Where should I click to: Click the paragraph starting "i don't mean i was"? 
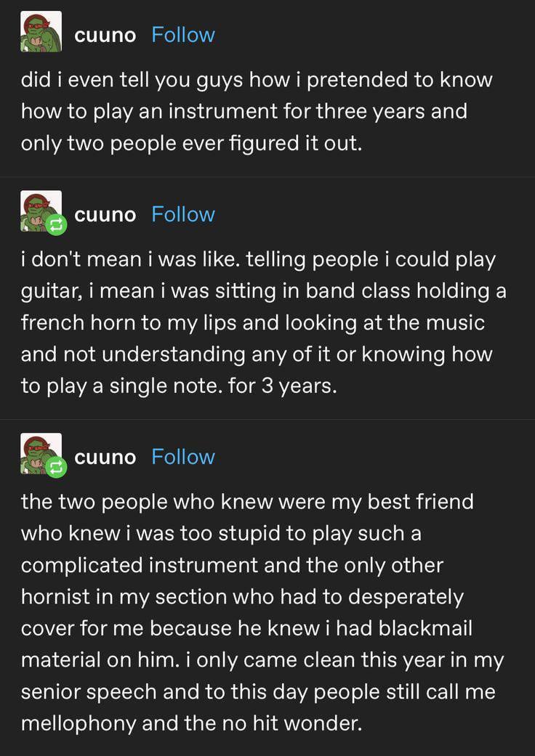263,322
